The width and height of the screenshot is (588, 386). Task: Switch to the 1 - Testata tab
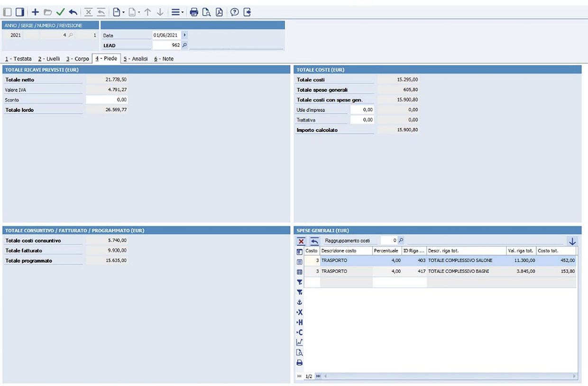coord(18,59)
